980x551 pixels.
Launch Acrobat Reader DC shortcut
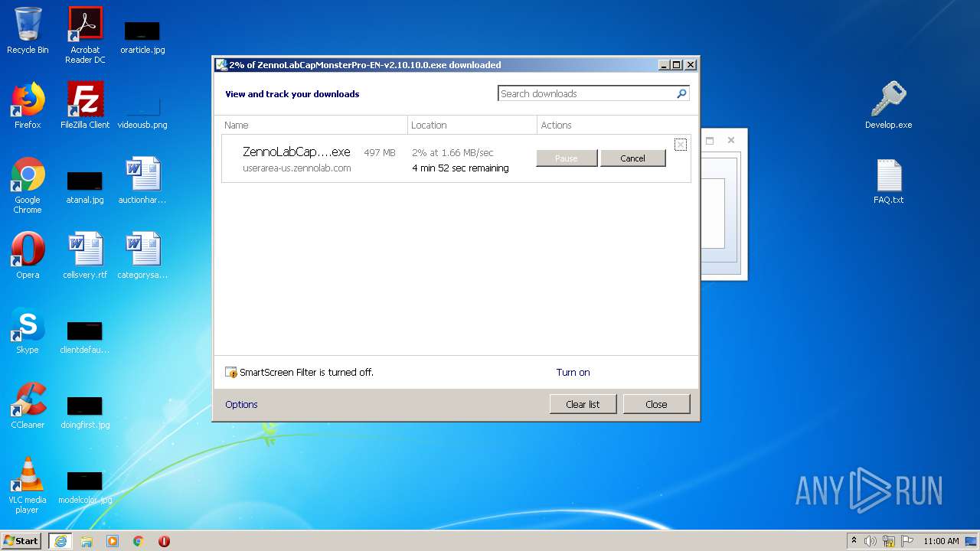click(x=85, y=35)
